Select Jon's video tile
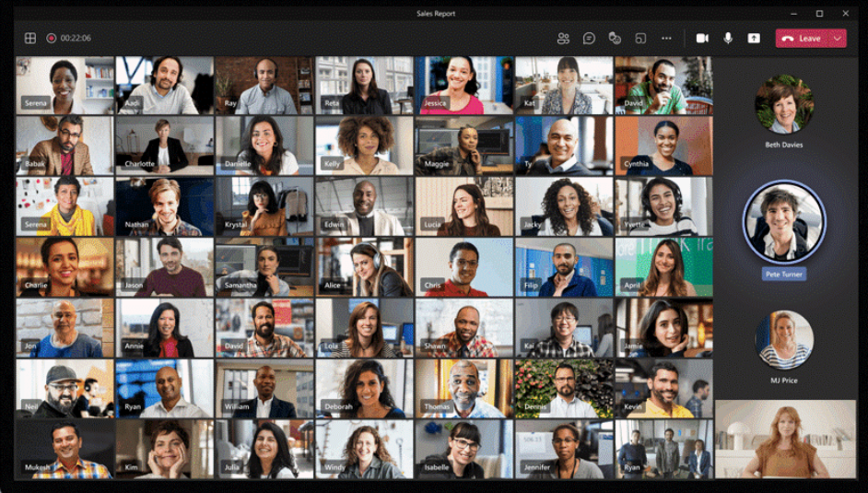Screen dimensions: 868x493 65,328
